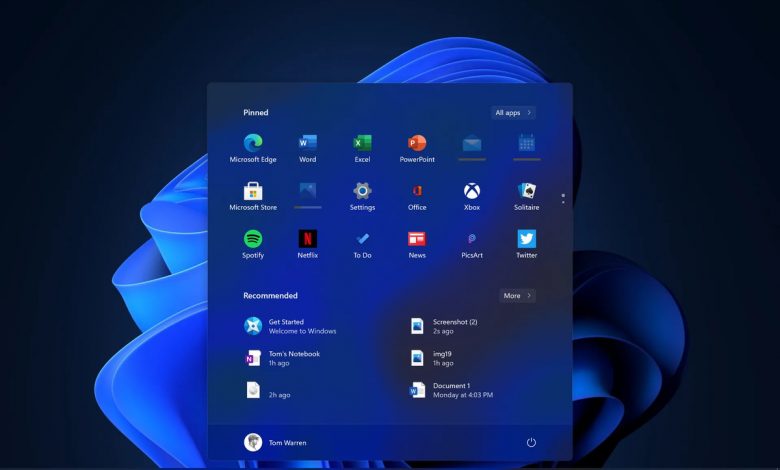Open the Screenshot (2) recommended file
Viewport: 780px width, 470px height.
tap(450, 326)
